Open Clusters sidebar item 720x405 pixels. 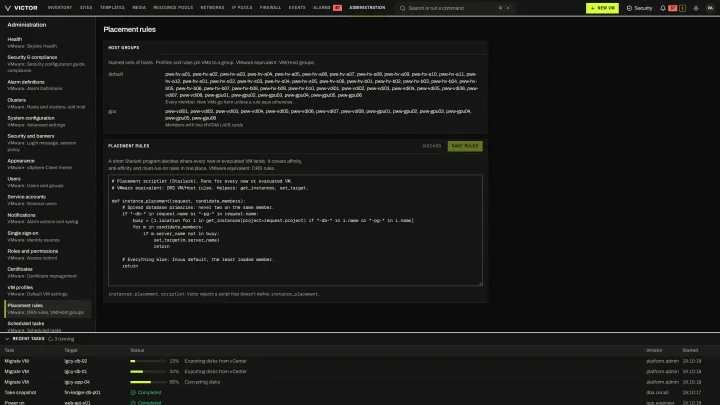coord(47,103)
